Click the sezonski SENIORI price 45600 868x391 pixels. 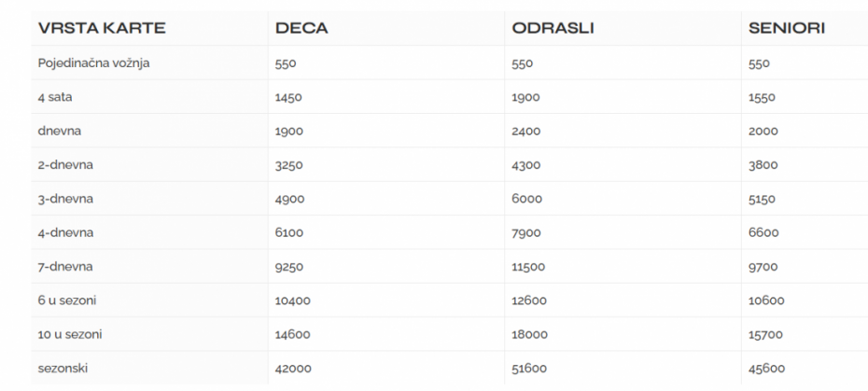[x=767, y=369]
